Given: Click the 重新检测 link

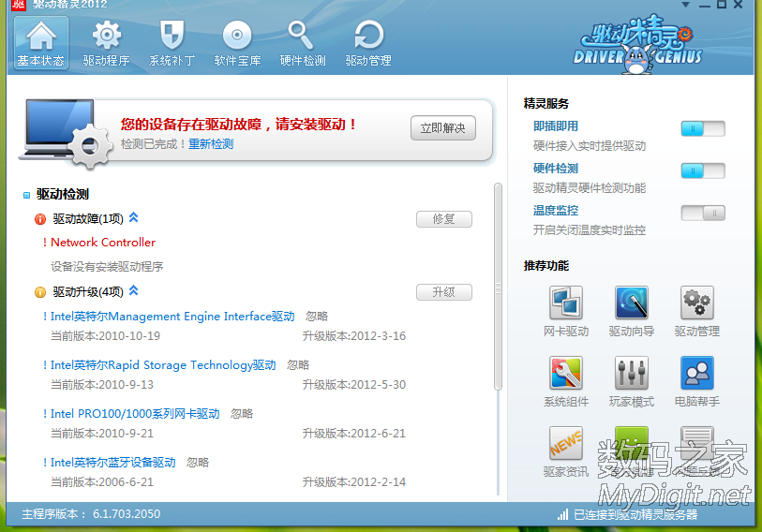Looking at the screenshot, I should click(x=211, y=144).
